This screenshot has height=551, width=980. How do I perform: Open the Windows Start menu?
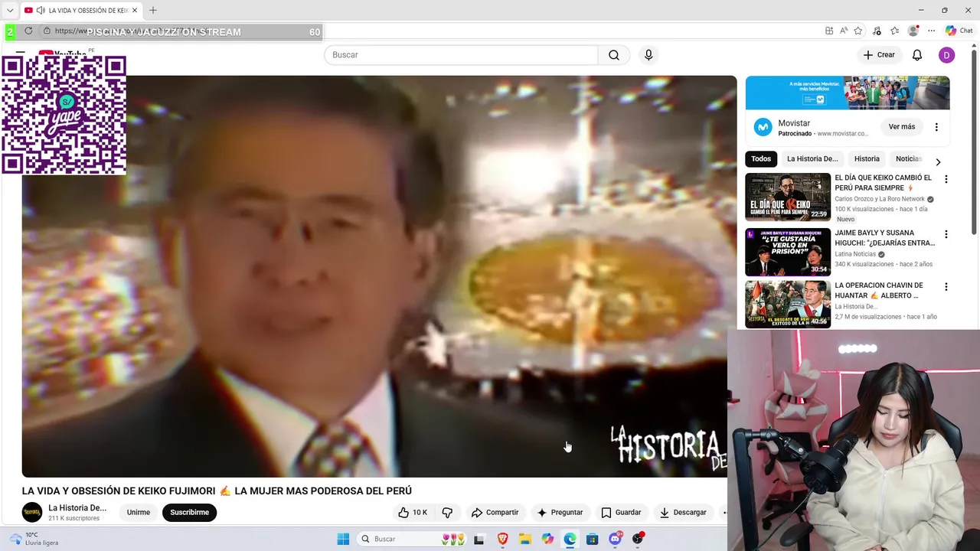click(343, 539)
